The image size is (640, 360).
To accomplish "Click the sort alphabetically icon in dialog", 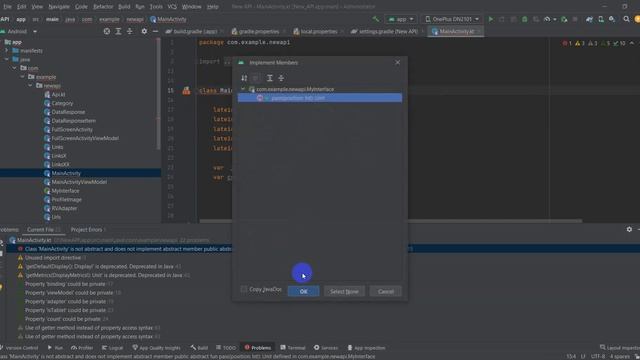I will pos(244,78).
